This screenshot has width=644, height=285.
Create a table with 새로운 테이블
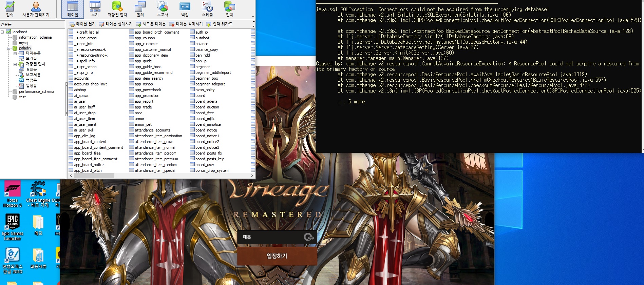coord(151,24)
